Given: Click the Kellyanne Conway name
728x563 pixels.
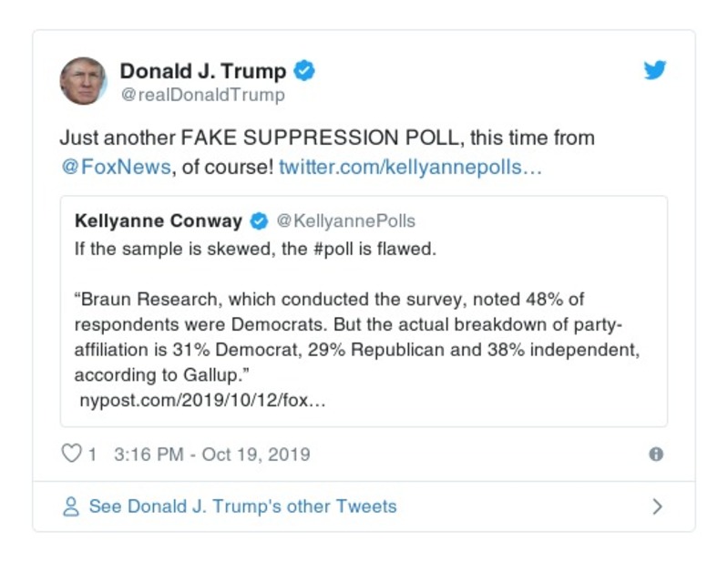Looking at the screenshot, I should click(158, 221).
